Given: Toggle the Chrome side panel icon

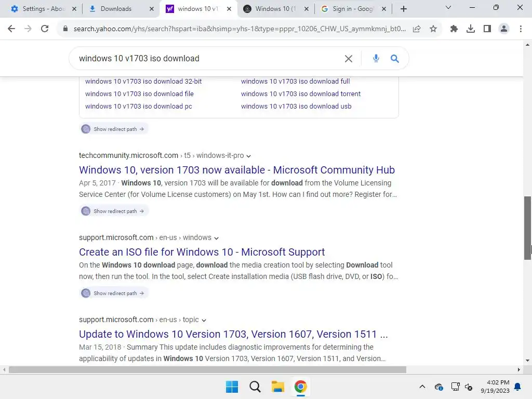Looking at the screenshot, I should pyautogui.click(x=487, y=29).
